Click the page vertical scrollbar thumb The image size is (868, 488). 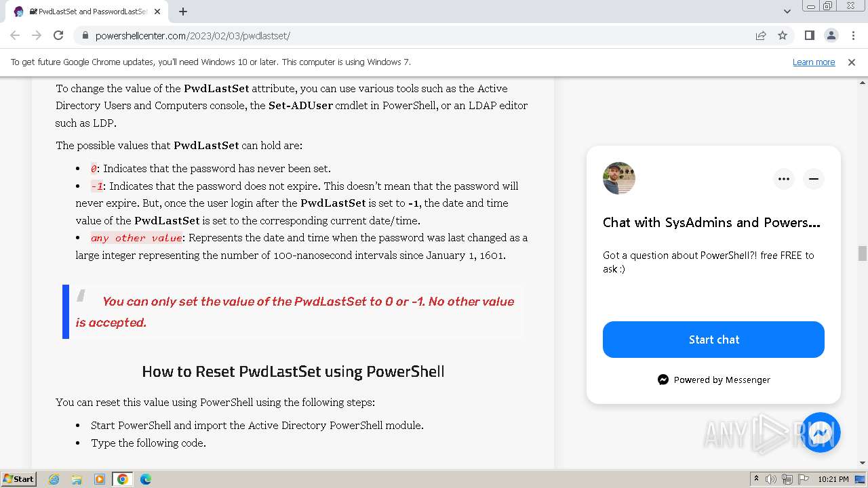[863, 253]
